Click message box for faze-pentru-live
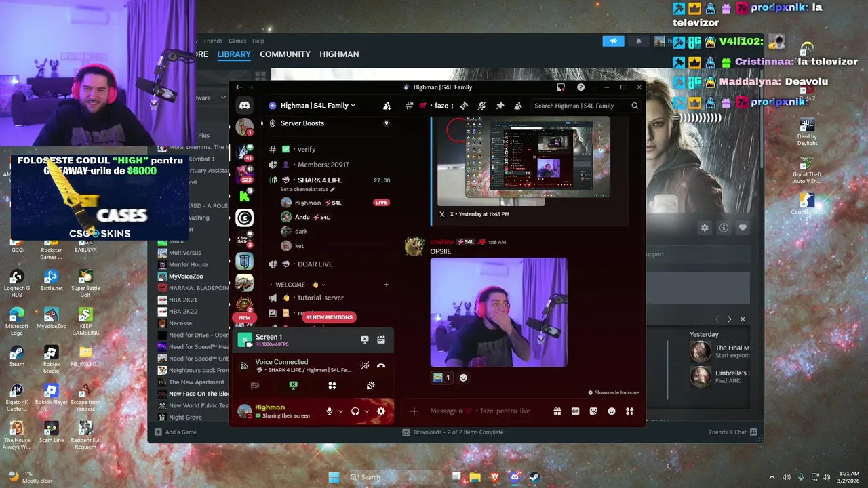 click(x=480, y=411)
